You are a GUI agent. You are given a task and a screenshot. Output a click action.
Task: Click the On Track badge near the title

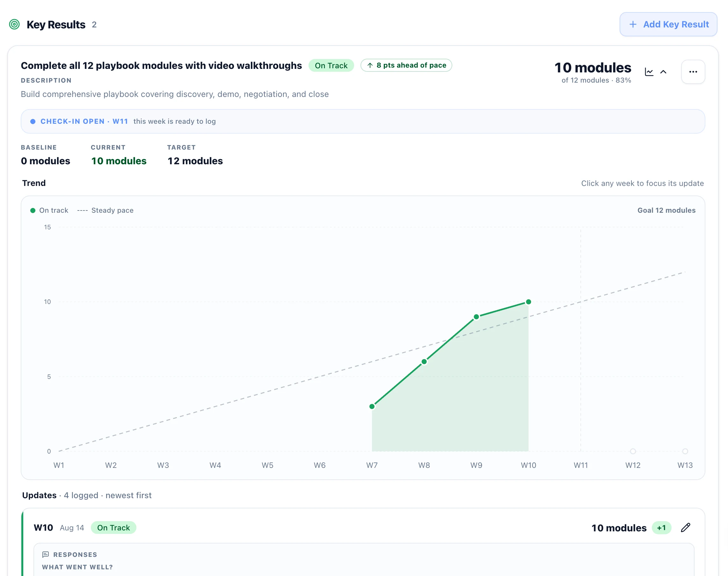pos(331,65)
